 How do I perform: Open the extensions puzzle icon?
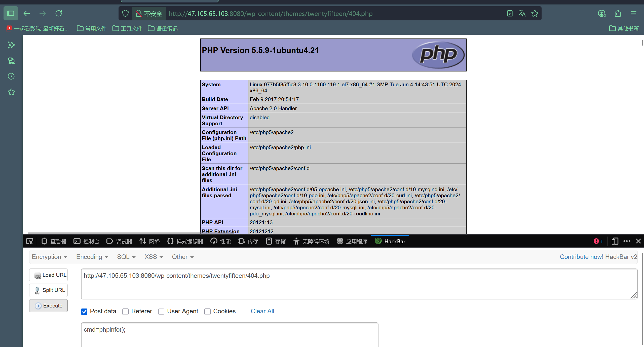point(618,13)
